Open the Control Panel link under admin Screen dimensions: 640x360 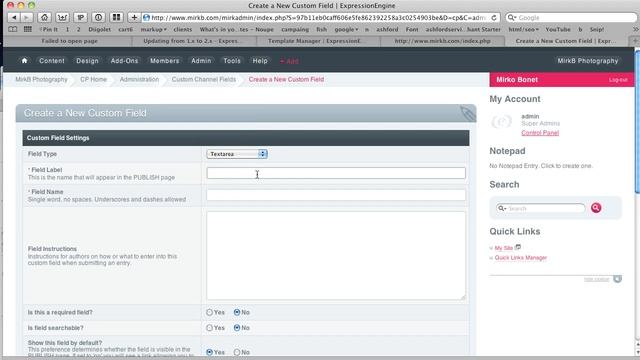540,133
